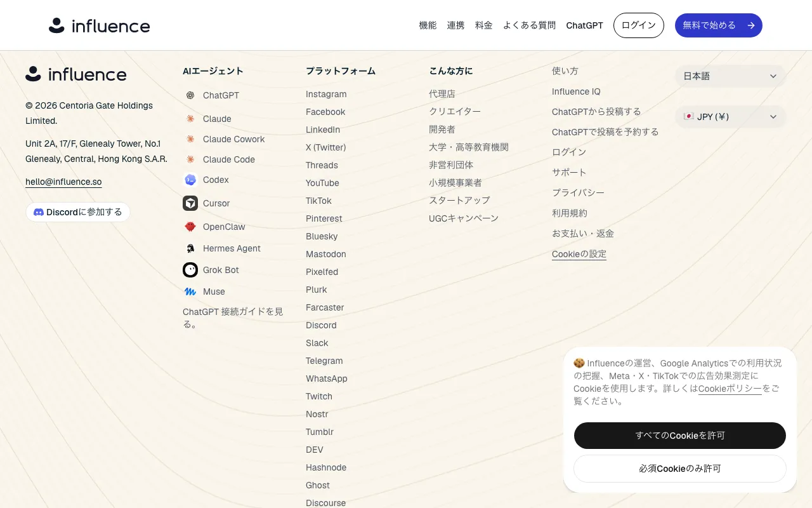Click the Discord icon in join button
Viewport: 812px width, 508px height.
coord(39,212)
